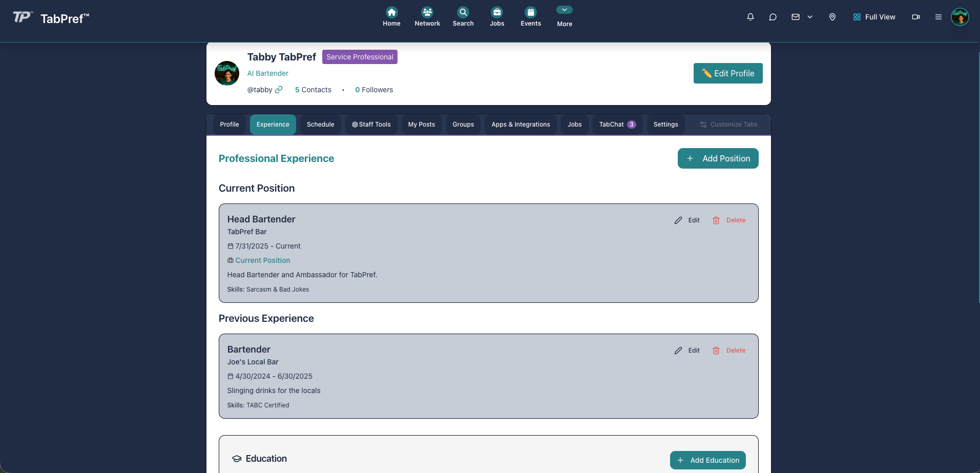980x473 pixels.
Task: Switch to the Profile tab
Action: click(230, 125)
